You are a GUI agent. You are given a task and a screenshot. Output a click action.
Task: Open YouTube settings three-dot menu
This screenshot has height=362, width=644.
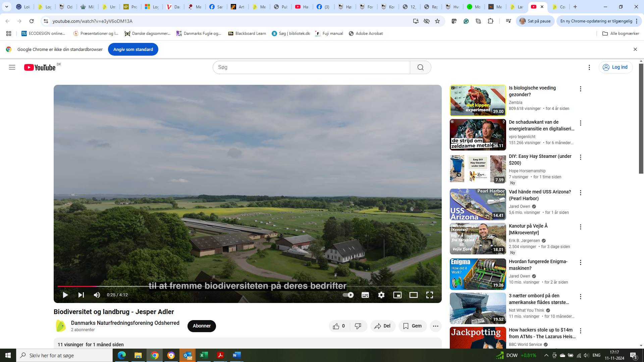pos(589,67)
